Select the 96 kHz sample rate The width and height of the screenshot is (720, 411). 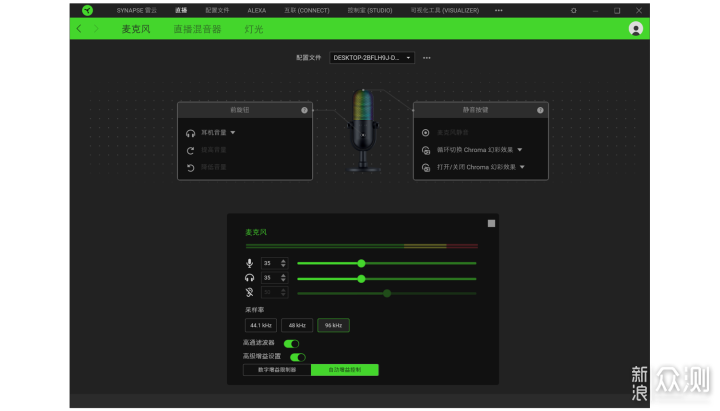[x=333, y=325]
